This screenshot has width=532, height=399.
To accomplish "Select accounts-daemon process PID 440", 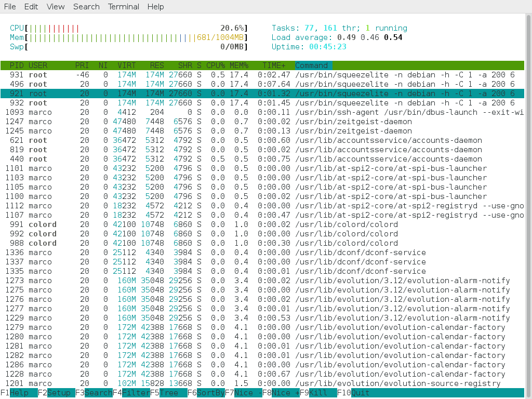I will pos(262,159).
